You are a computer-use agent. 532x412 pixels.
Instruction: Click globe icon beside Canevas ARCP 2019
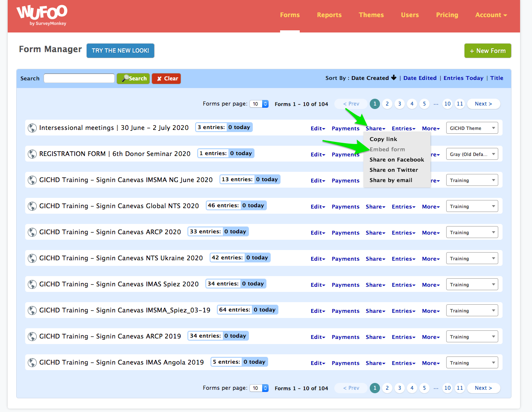pos(32,336)
